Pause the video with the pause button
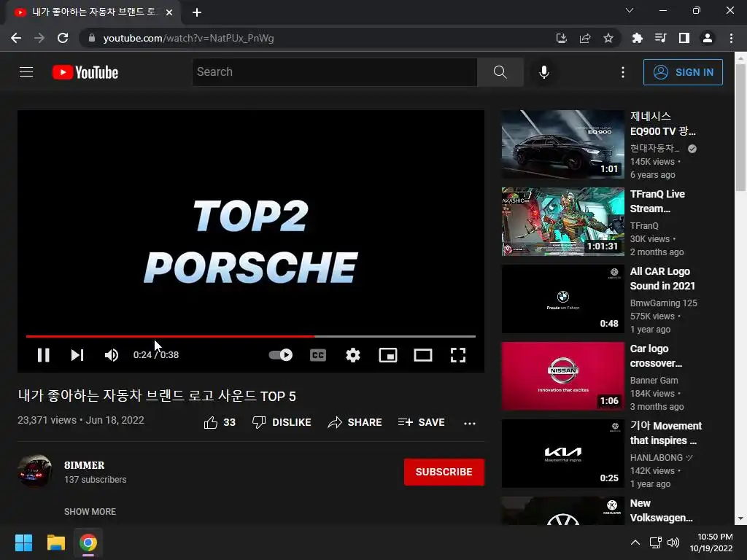This screenshot has height=560, width=747. tap(43, 355)
